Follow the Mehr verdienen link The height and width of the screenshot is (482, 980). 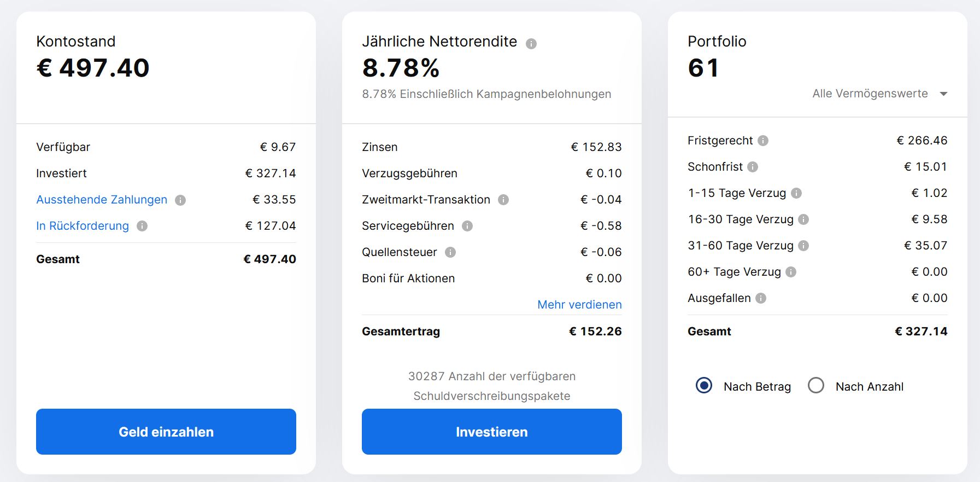[x=579, y=305]
